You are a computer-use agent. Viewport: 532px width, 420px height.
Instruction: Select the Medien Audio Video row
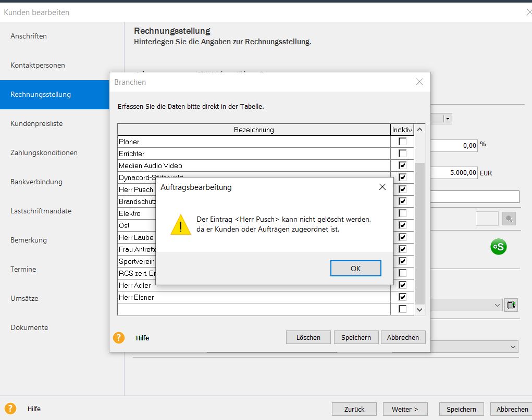coord(254,166)
